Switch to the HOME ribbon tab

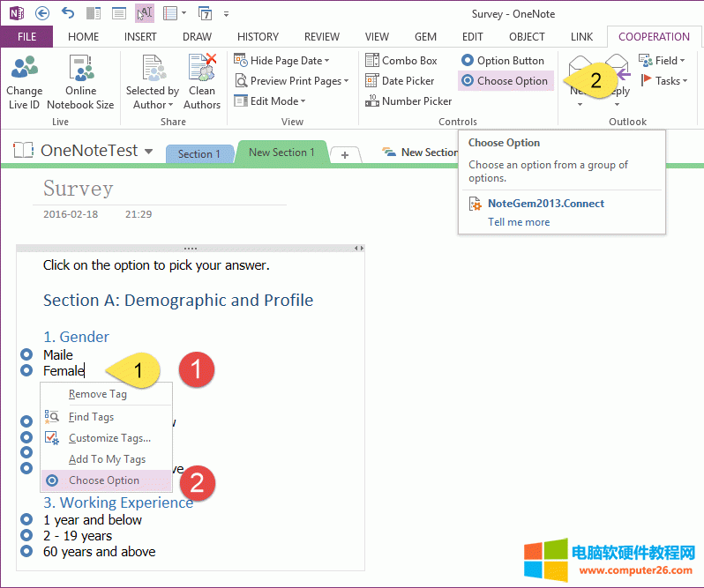[x=83, y=37]
